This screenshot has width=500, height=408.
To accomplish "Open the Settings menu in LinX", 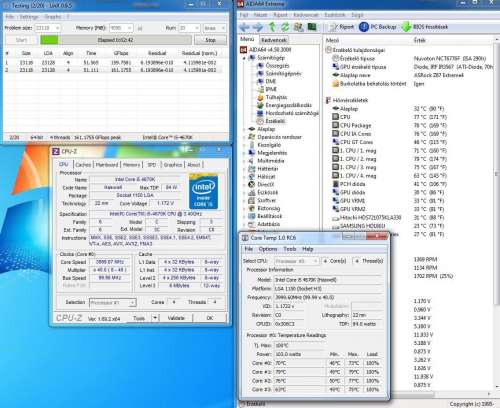I will pos(29,17).
